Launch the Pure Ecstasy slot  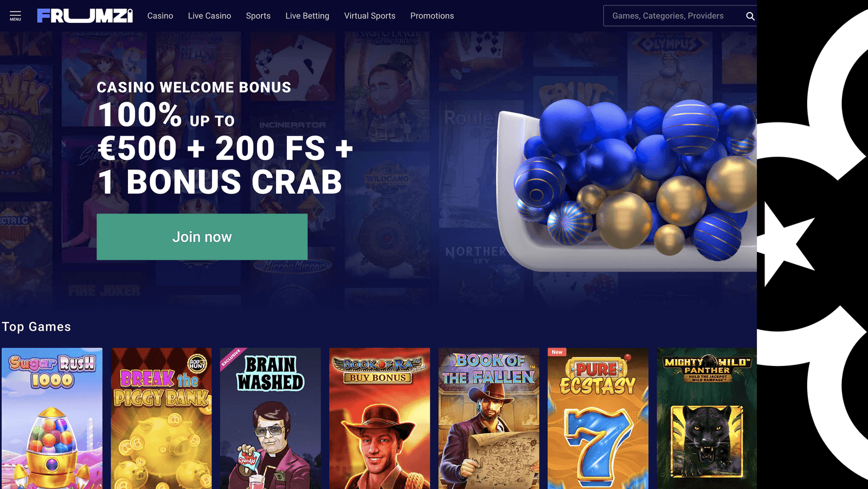pos(598,419)
